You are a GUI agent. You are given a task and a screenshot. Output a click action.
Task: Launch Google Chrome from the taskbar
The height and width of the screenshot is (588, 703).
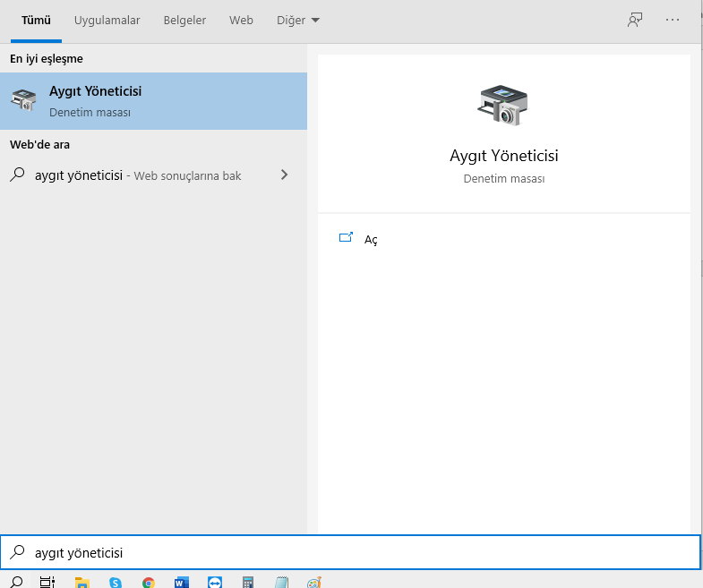click(149, 582)
